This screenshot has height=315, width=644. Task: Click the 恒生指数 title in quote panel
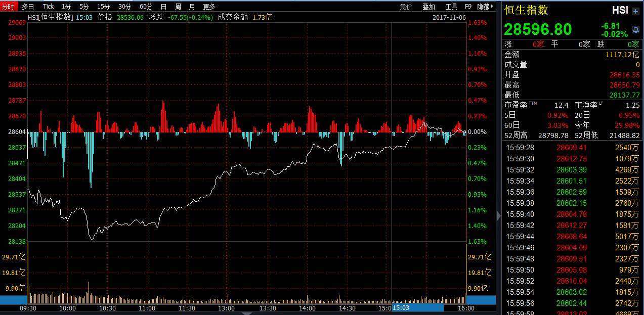tap(526, 10)
